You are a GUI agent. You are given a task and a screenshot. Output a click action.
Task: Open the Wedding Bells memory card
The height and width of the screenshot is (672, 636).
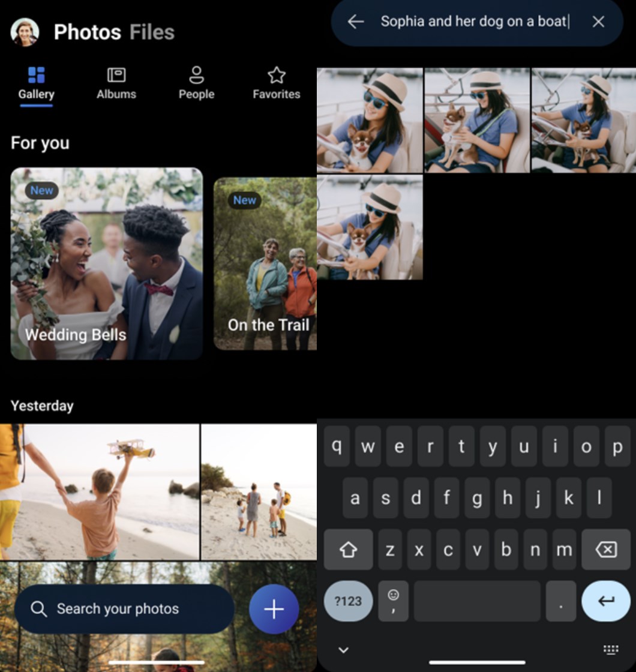click(x=107, y=263)
